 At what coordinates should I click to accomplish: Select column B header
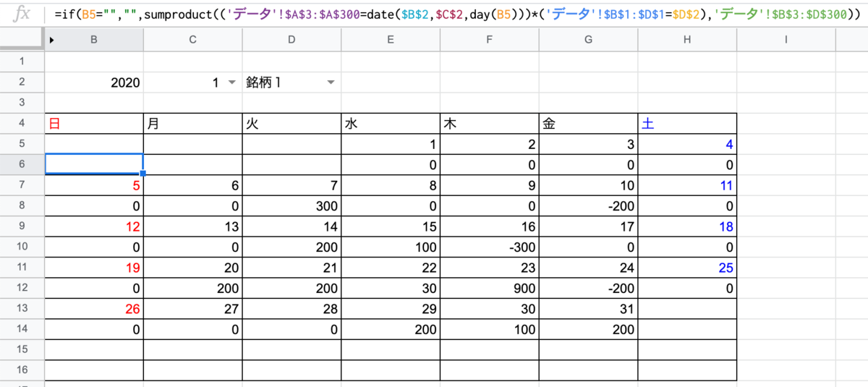click(94, 41)
